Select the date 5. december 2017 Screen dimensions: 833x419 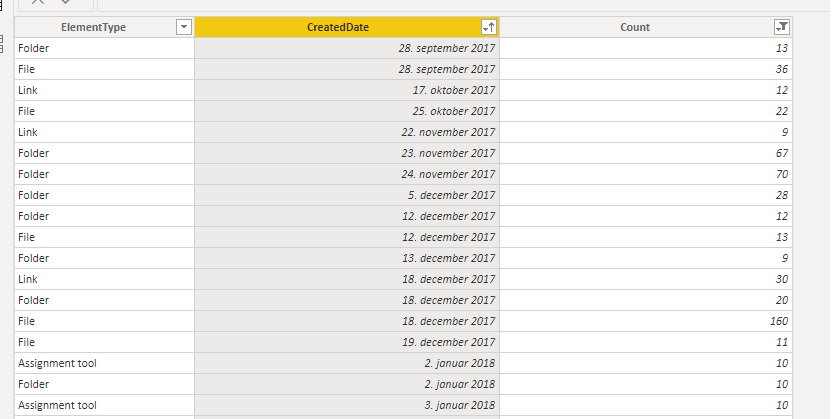[347, 195]
